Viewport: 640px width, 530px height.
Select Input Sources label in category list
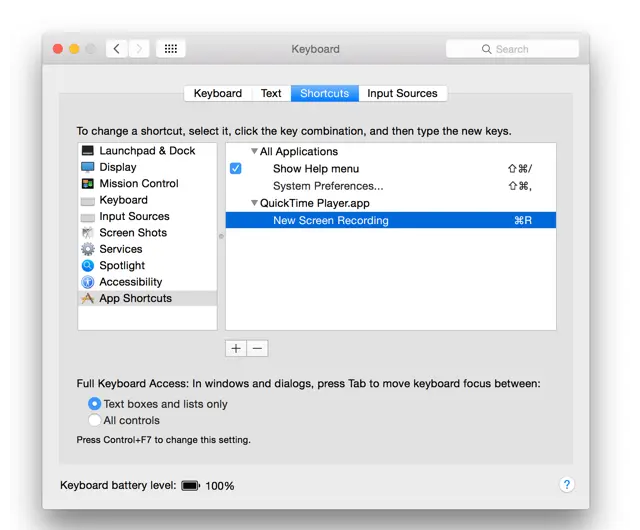[134, 216]
